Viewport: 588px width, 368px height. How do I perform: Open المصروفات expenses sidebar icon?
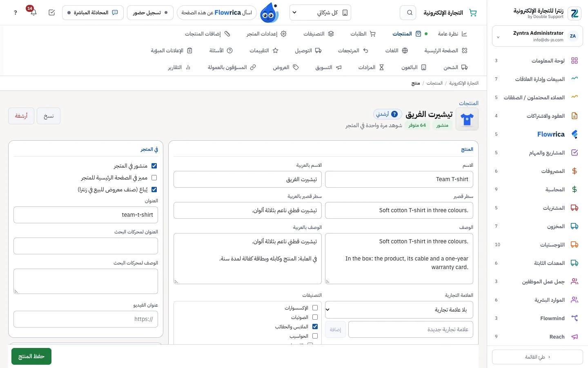(575, 171)
